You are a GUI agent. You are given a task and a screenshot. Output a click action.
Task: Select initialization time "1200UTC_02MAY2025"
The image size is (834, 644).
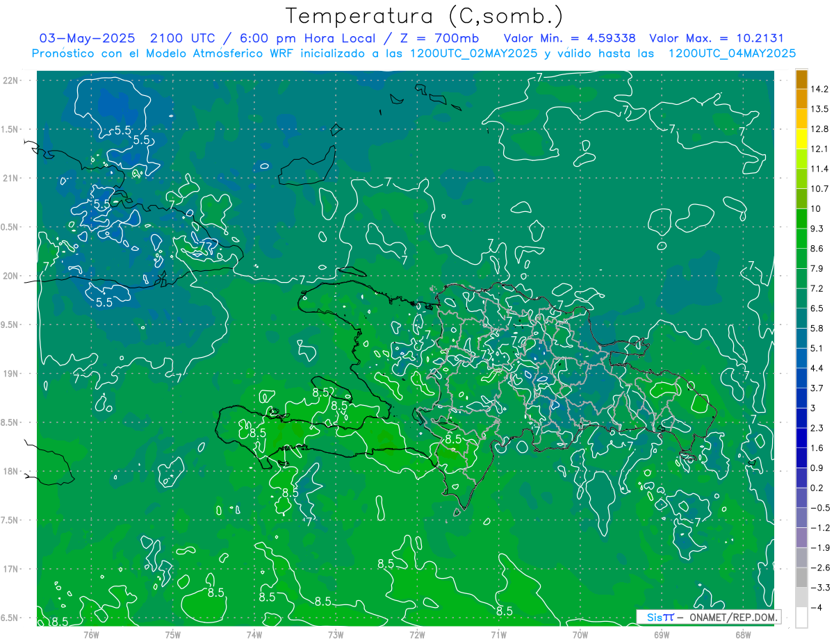tap(473, 53)
